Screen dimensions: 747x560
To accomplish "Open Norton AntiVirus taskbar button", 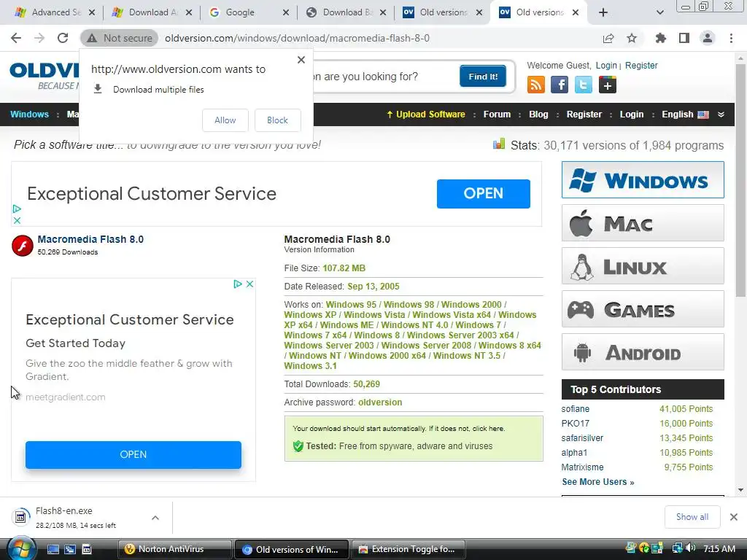I will (x=174, y=549).
